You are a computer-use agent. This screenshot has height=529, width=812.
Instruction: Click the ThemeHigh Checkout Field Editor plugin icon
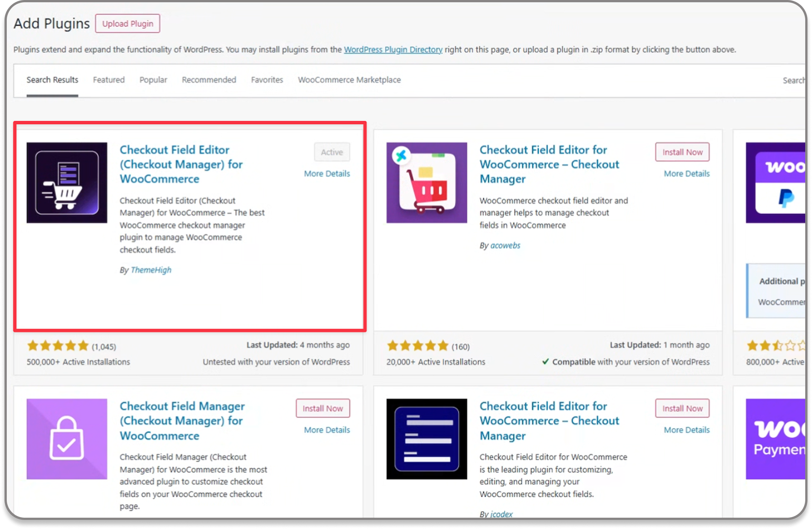[x=67, y=183]
